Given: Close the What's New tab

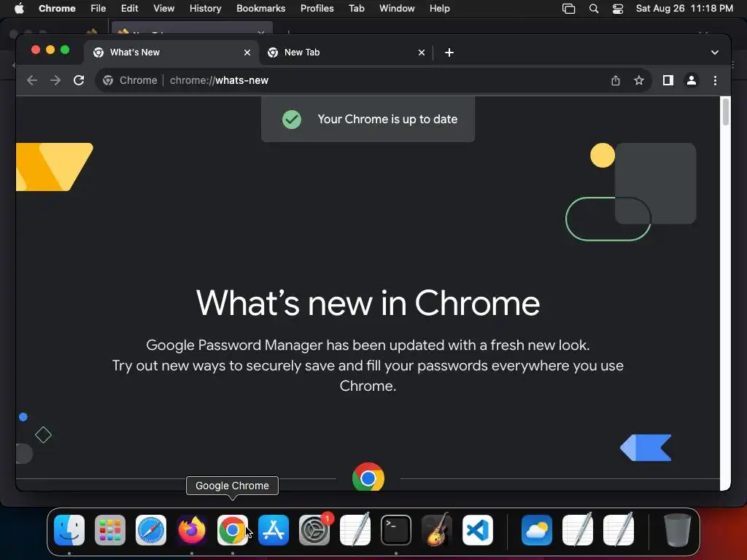Looking at the screenshot, I should [x=247, y=52].
